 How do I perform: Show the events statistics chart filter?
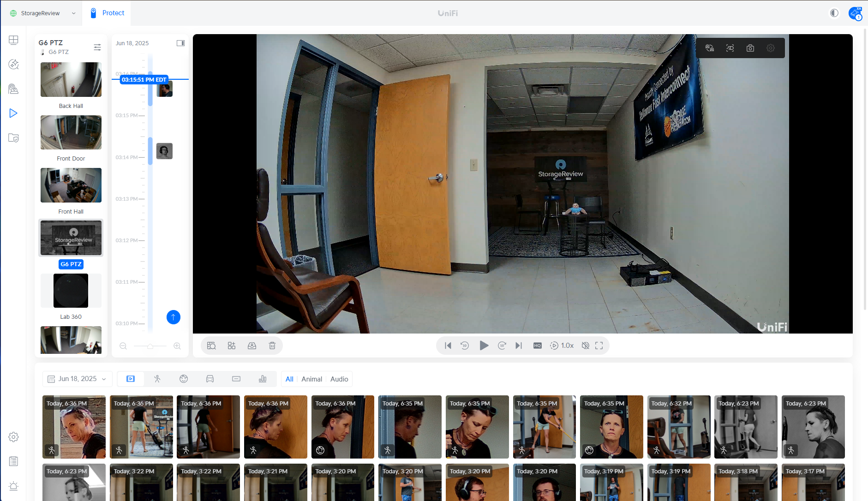263,379
